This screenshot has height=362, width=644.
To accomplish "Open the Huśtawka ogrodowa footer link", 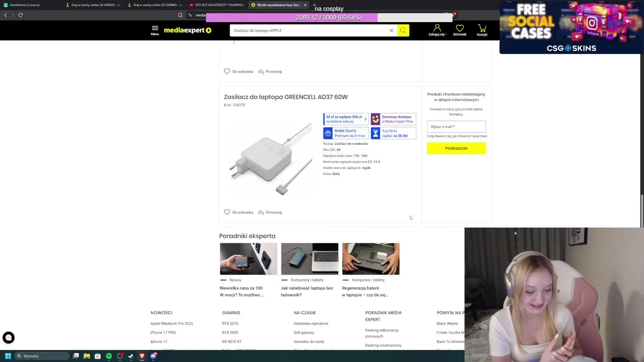I will (310, 323).
